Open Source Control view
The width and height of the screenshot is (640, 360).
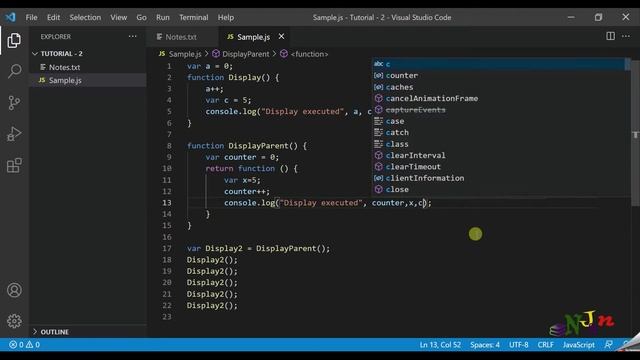click(x=14, y=102)
